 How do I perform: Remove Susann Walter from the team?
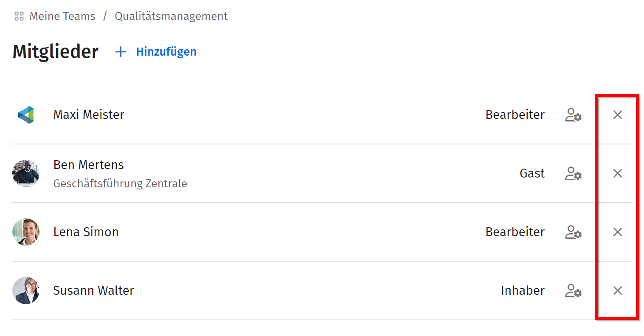tap(618, 291)
